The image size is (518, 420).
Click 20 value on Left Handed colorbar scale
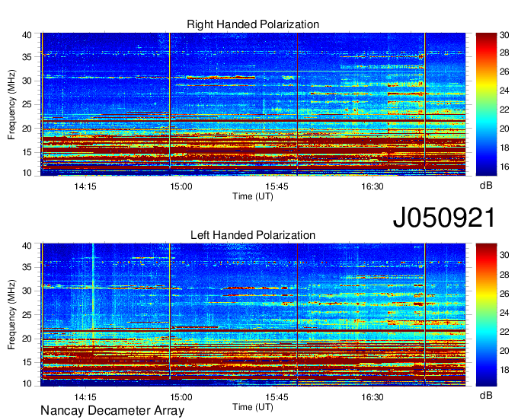click(504, 351)
